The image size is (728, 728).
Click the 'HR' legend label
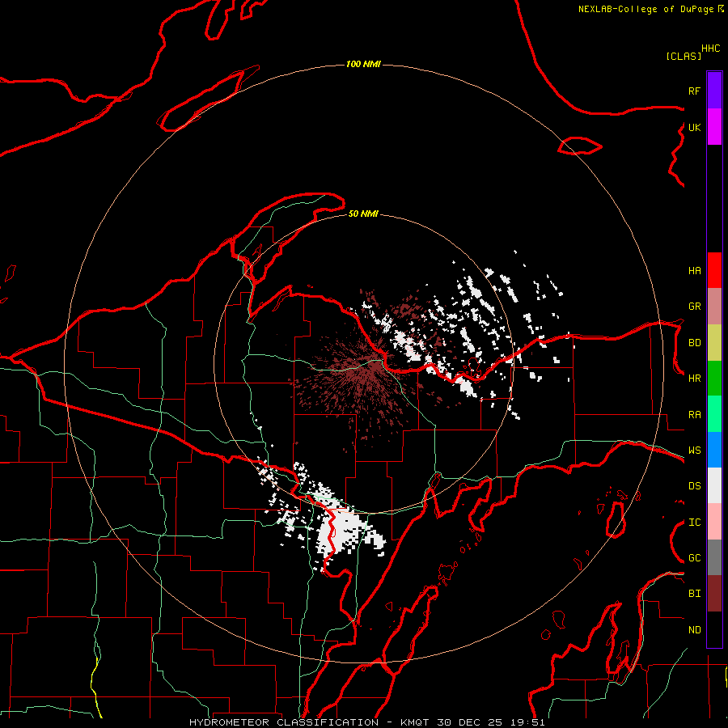[694, 379]
